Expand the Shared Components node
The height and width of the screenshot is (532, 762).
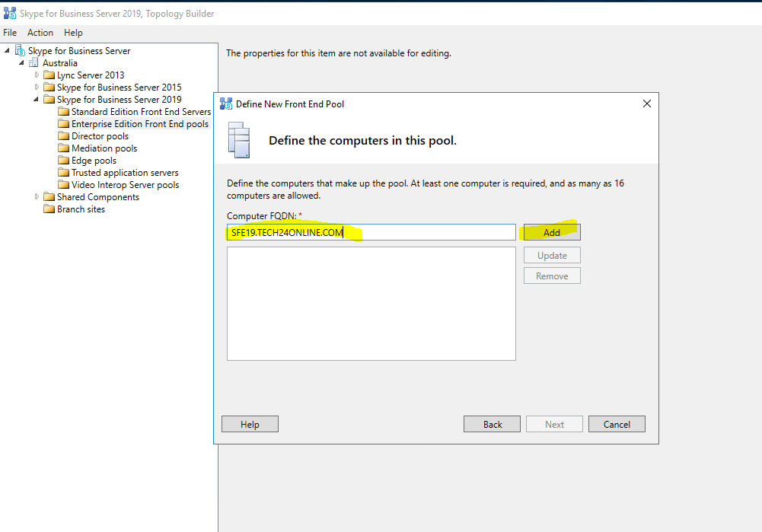[x=37, y=197]
